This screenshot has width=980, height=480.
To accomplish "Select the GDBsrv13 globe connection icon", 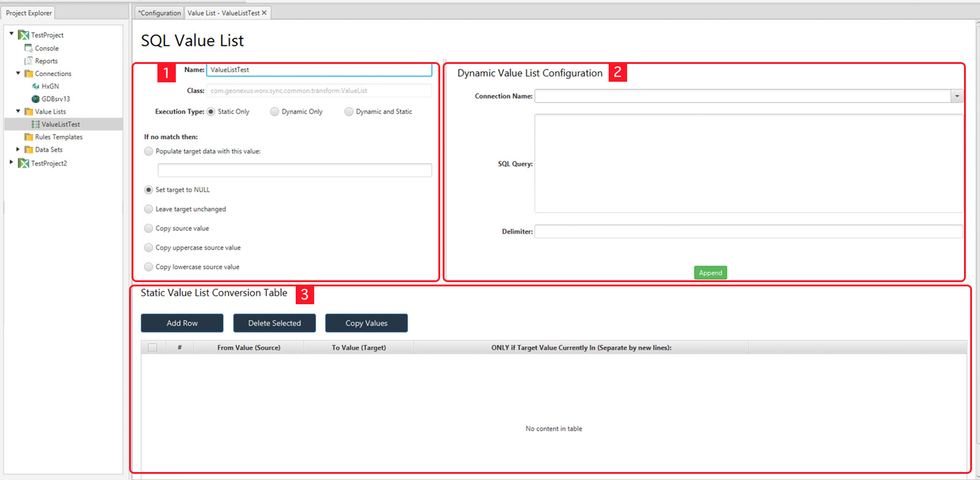I will (36, 99).
